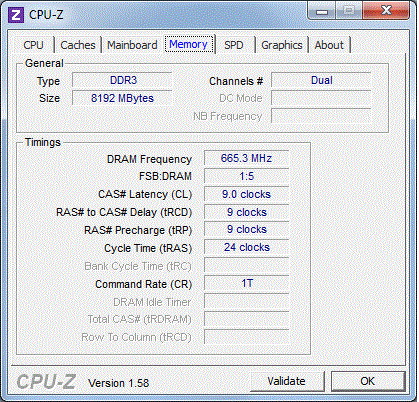Select the Mainboard tab
This screenshot has width=419, height=402.
132,45
